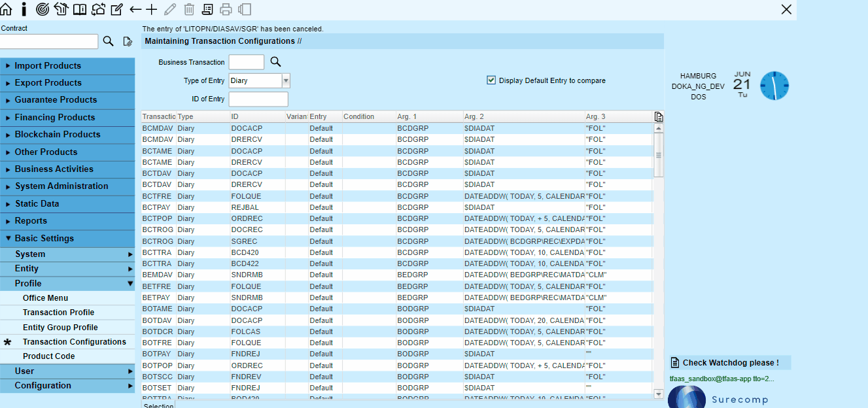Click the JUN 21 calendar date
The image size is (868, 408).
pyautogui.click(x=742, y=84)
